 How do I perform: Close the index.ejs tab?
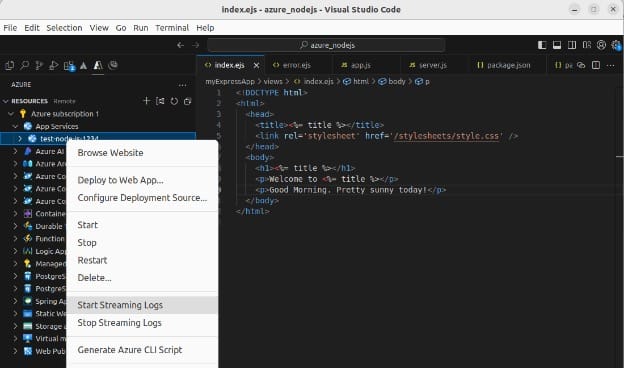(256, 65)
